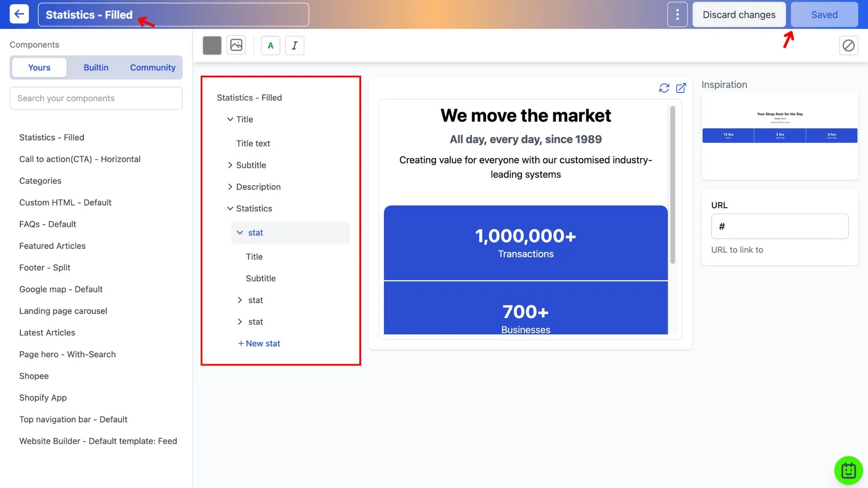Switch to the Builtin components tab
The width and height of the screenshot is (868, 488).
[95, 67]
